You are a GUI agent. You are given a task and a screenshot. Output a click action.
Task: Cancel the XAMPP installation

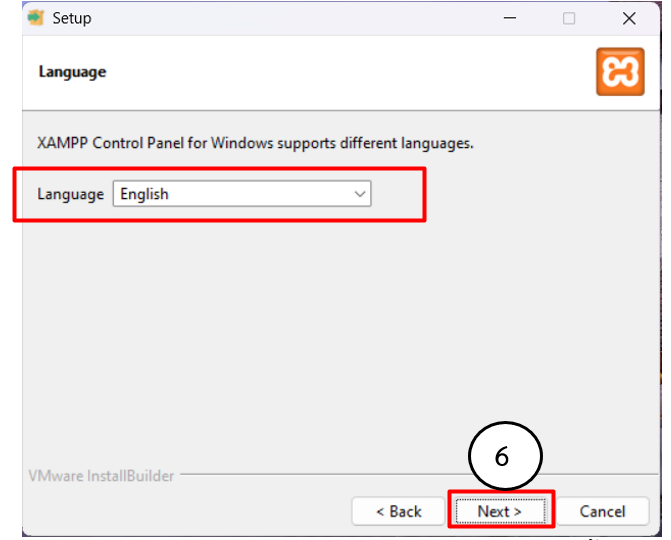(x=603, y=511)
